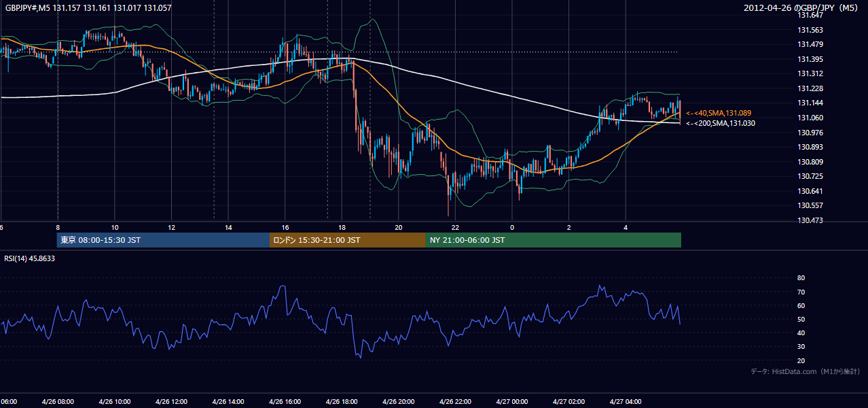Click the 130.557 price axis label
The width and height of the screenshot is (868, 408).
tap(810, 205)
